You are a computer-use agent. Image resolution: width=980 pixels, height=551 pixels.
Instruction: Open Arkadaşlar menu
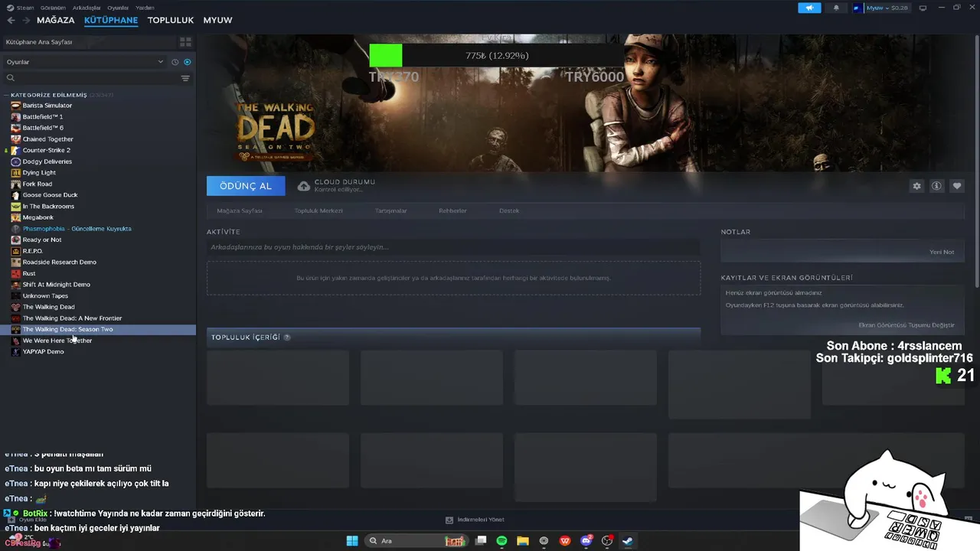click(x=87, y=8)
